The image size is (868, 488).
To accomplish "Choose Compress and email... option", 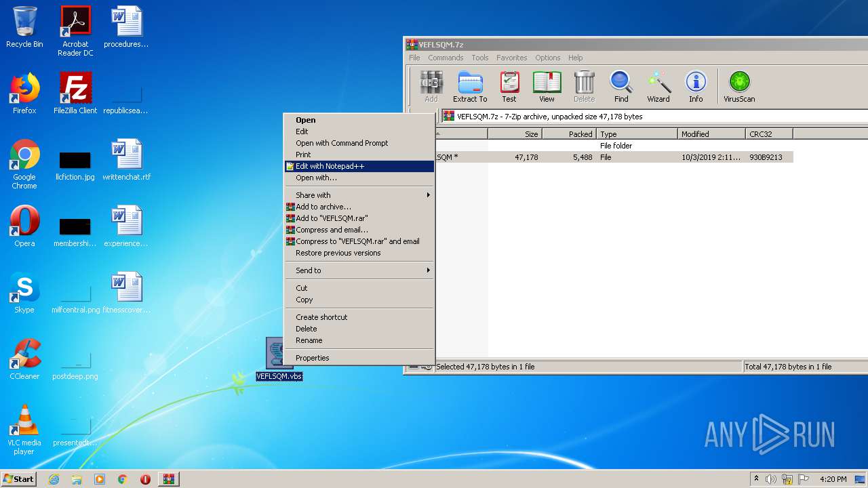I will [x=359, y=230].
